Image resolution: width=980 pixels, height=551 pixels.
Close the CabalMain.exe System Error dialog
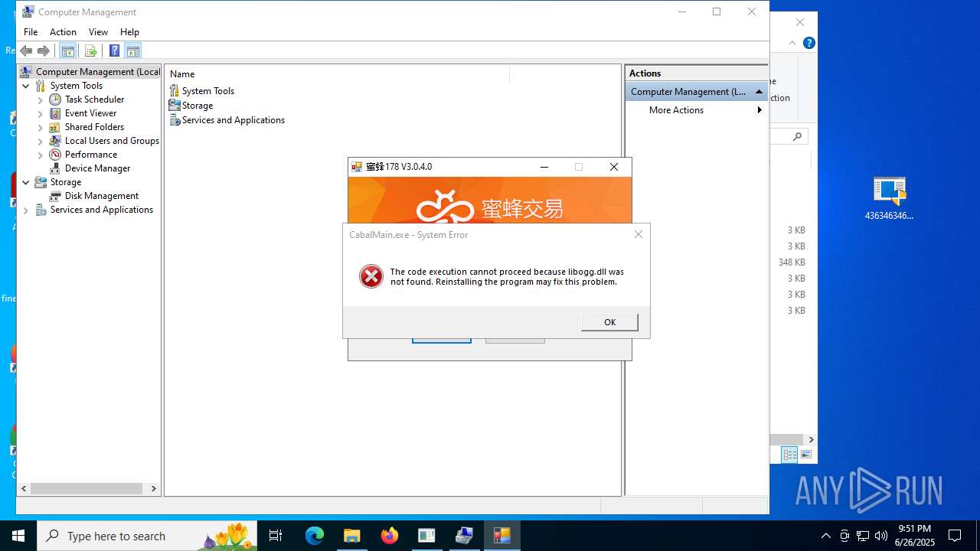click(x=639, y=234)
